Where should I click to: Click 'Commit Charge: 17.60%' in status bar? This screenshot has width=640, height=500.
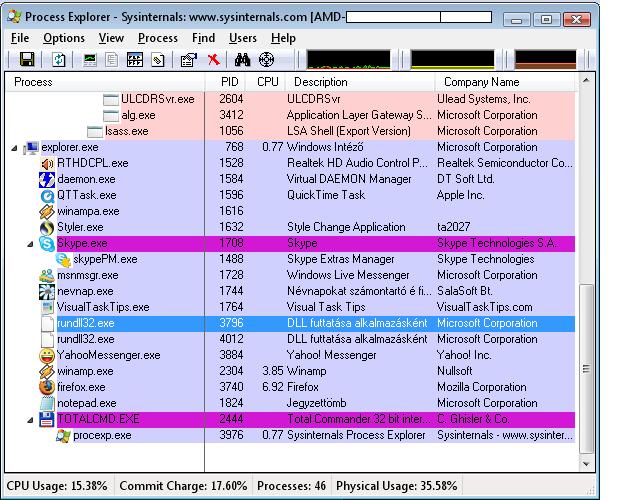tap(183, 486)
